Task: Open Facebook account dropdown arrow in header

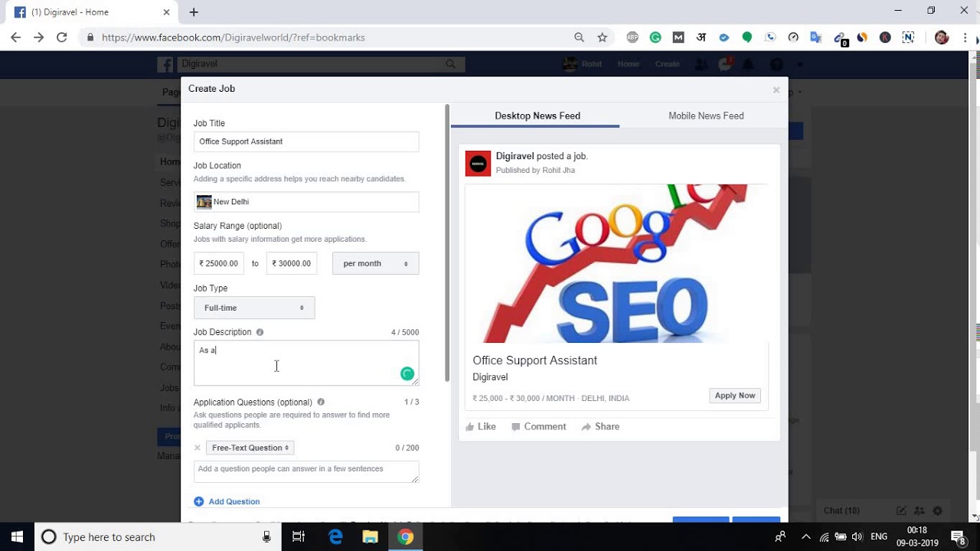Action: point(799,64)
